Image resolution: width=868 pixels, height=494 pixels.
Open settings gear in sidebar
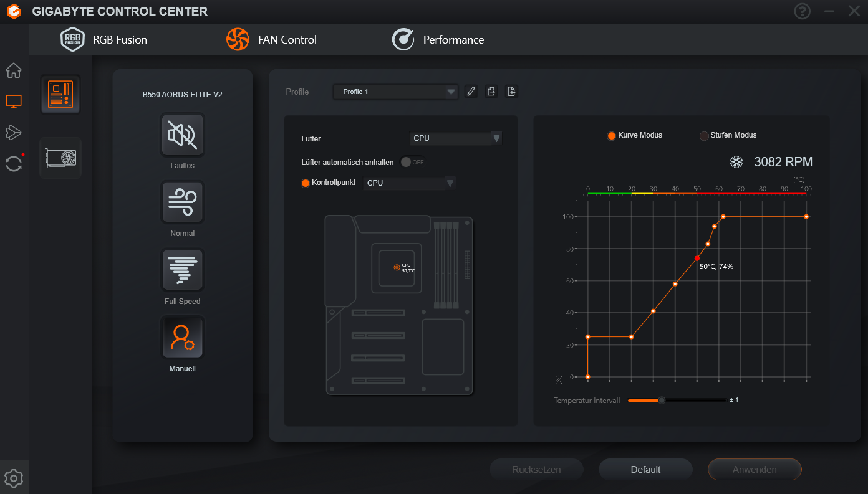[14, 478]
